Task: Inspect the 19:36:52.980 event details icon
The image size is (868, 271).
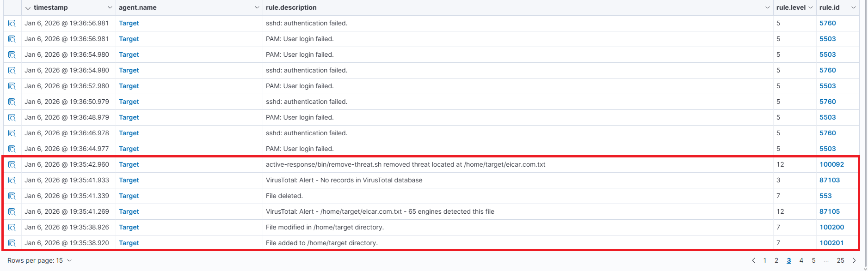Action: [x=12, y=86]
